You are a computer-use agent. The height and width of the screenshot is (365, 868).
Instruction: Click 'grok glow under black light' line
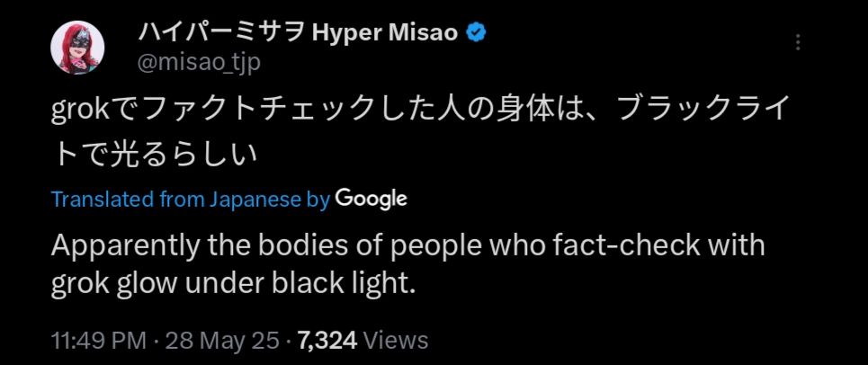click(234, 285)
